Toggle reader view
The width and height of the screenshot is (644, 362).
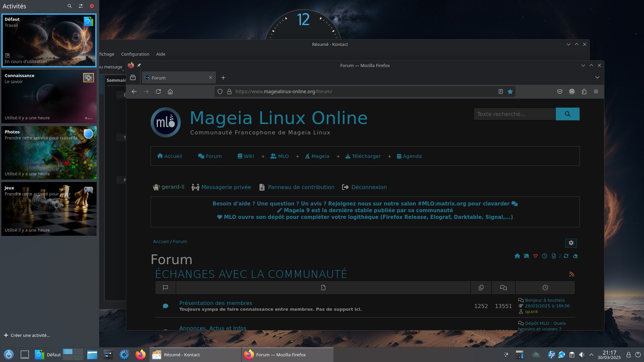click(500, 92)
